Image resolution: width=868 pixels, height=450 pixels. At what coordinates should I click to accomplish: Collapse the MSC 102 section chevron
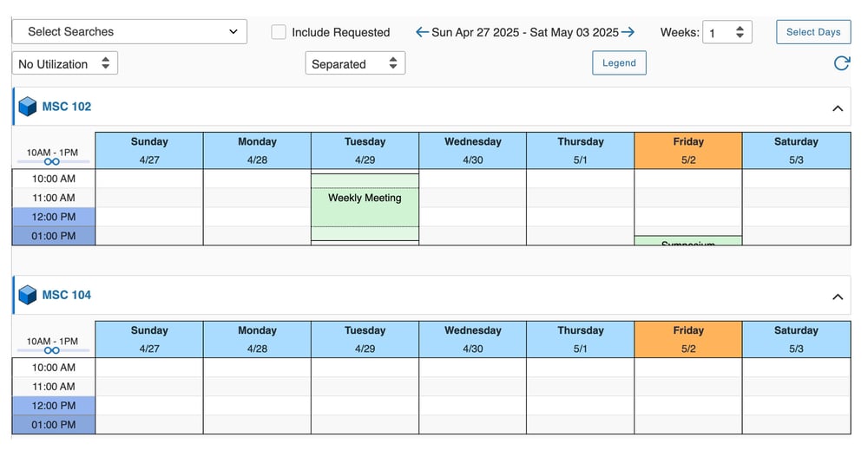[x=838, y=108]
